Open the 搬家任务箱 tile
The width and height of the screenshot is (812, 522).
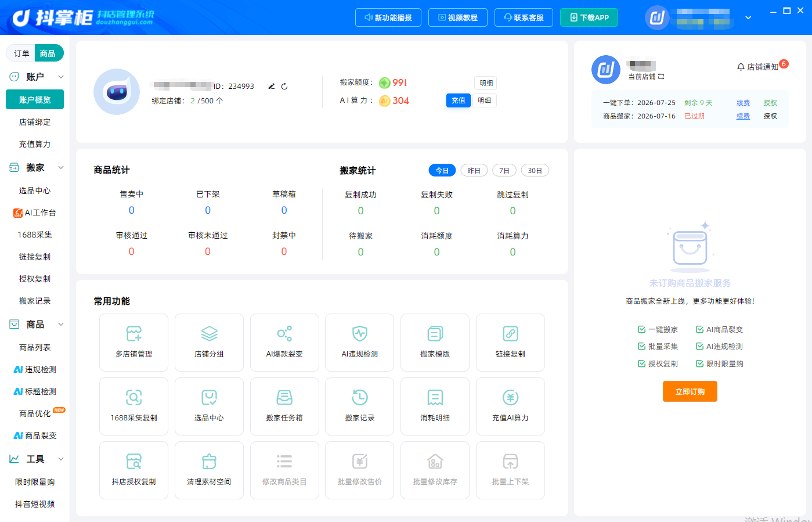tap(284, 406)
